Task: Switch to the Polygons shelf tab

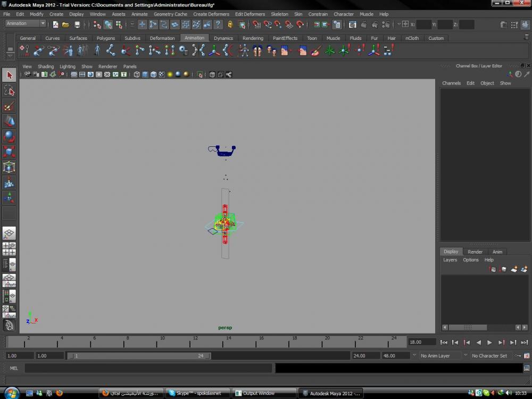Action: (105, 38)
